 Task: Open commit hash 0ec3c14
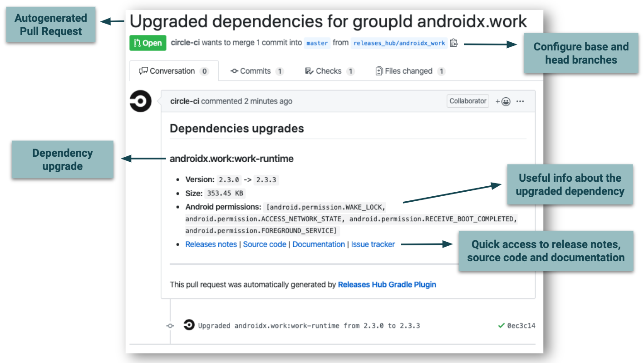click(x=521, y=326)
